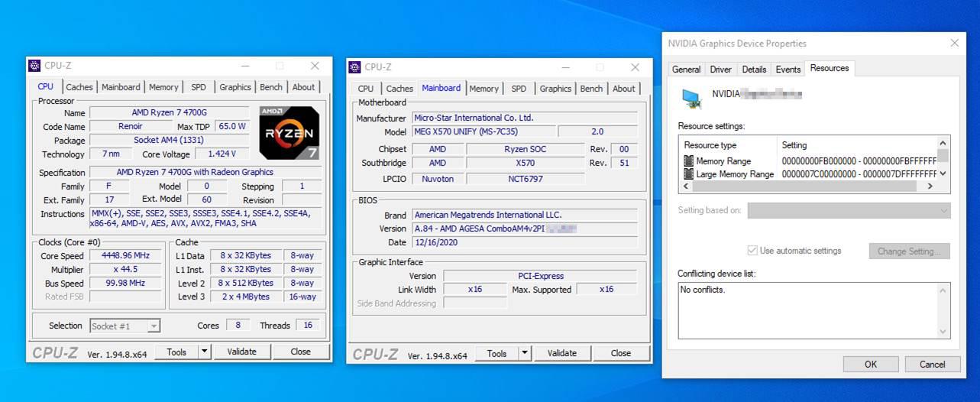This screenshot has height=402, width=980.
Task: Click CPU-Z icon in left window title bar
Action: tap(35, 66)
